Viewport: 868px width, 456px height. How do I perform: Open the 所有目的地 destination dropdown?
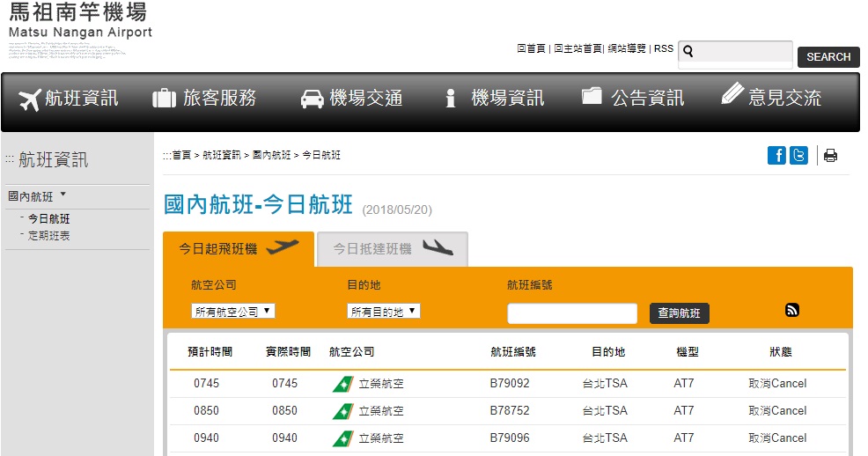click(384, 312)
